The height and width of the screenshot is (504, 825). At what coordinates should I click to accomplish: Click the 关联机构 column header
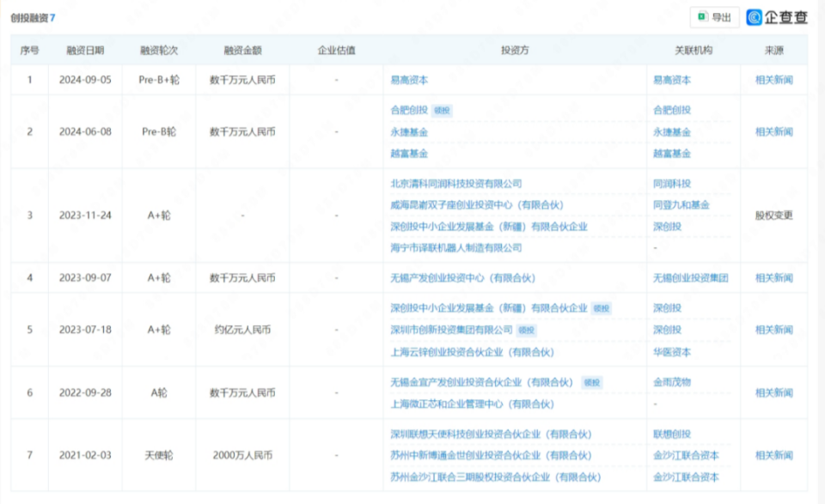[x=694, y=51]
